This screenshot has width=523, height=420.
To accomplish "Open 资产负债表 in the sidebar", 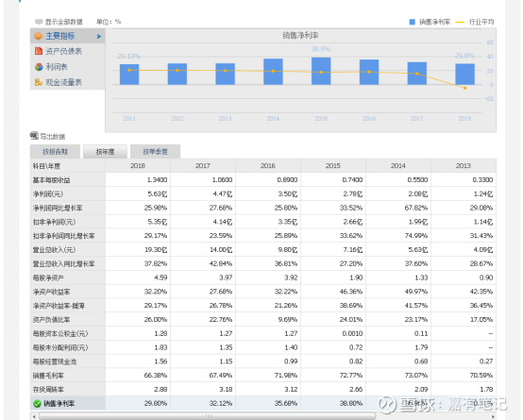I will [63, 51].
